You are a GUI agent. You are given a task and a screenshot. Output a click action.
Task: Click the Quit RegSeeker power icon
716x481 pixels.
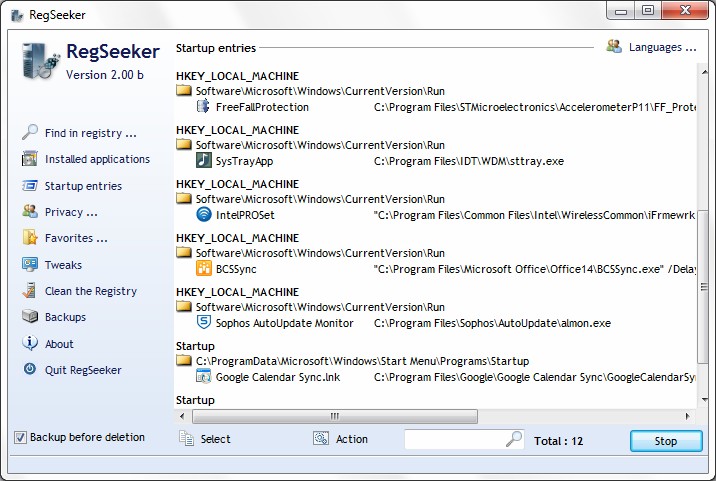tap(30, 369)
